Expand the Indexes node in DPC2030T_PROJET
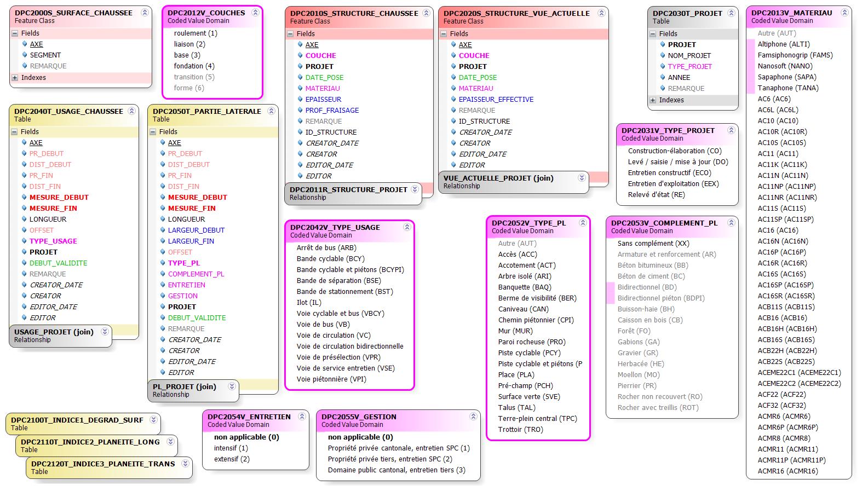Screen dimensions: 868x497 (653, 100)
